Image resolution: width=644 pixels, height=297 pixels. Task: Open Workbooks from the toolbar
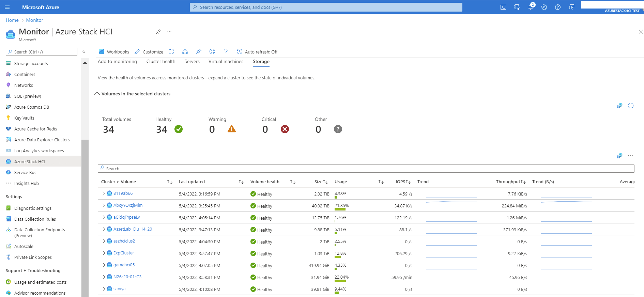click(x=114, y=52)
